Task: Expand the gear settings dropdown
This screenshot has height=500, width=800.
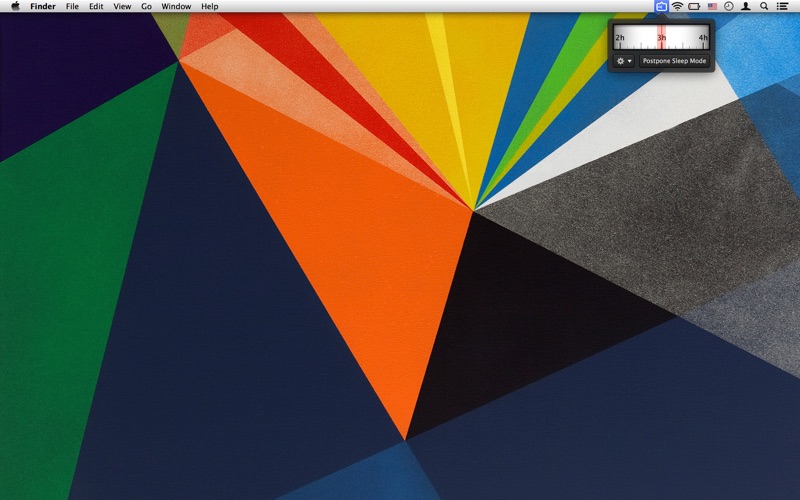Action: coord(624,61)
